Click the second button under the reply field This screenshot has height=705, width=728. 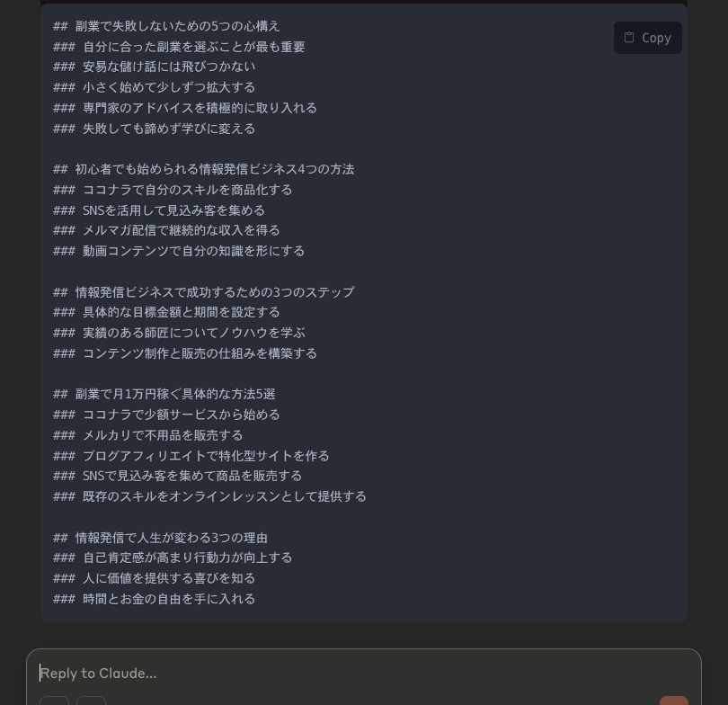pos(91,701)
